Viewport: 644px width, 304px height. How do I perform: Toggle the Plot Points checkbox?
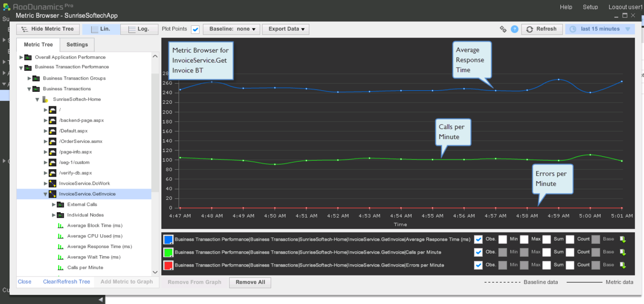coord(195,29)
